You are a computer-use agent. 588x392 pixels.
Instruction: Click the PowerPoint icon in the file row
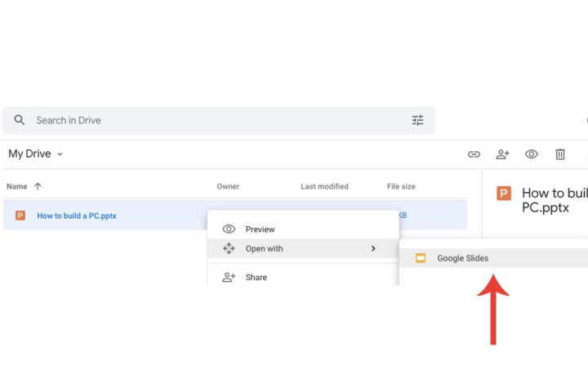(20, 216)
